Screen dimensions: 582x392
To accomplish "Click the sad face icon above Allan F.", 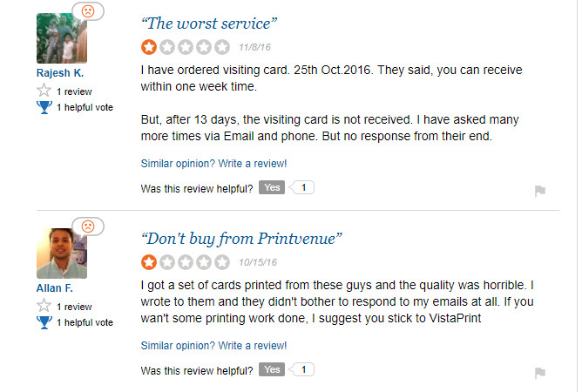I will 88,226.
